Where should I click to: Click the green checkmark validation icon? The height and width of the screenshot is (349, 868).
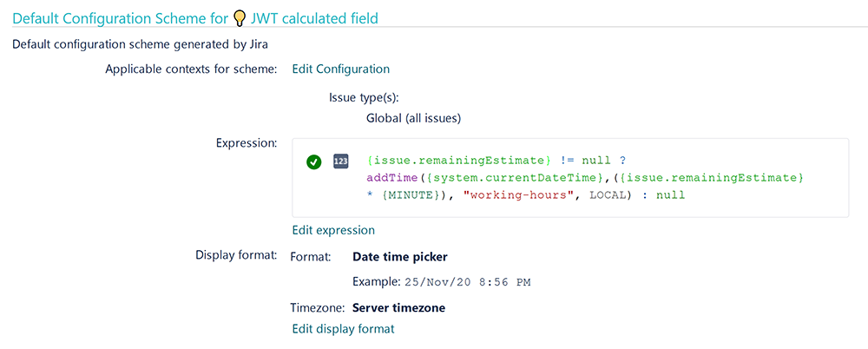click(x=313, y=161)
